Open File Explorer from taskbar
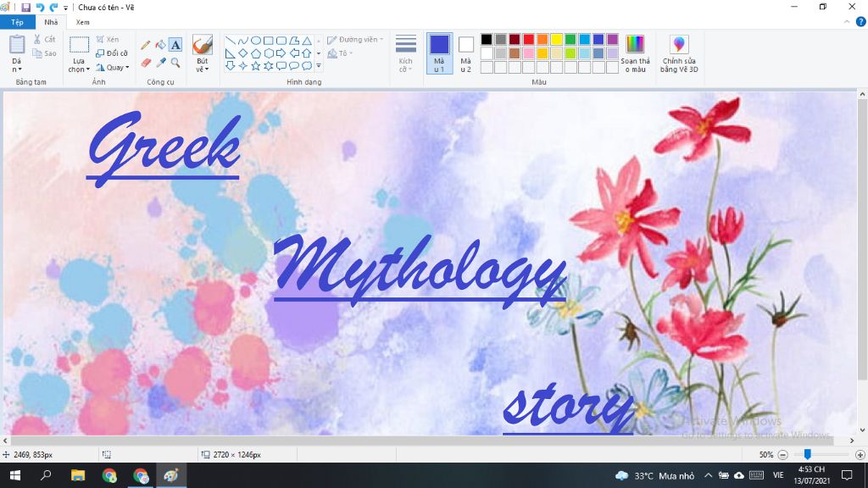This screenshot has height=488, width=868. point(77,475)
